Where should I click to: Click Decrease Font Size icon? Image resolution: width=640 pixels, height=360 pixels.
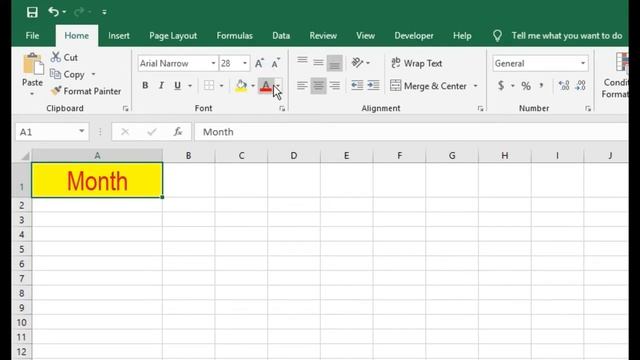(x=276, y=63)
